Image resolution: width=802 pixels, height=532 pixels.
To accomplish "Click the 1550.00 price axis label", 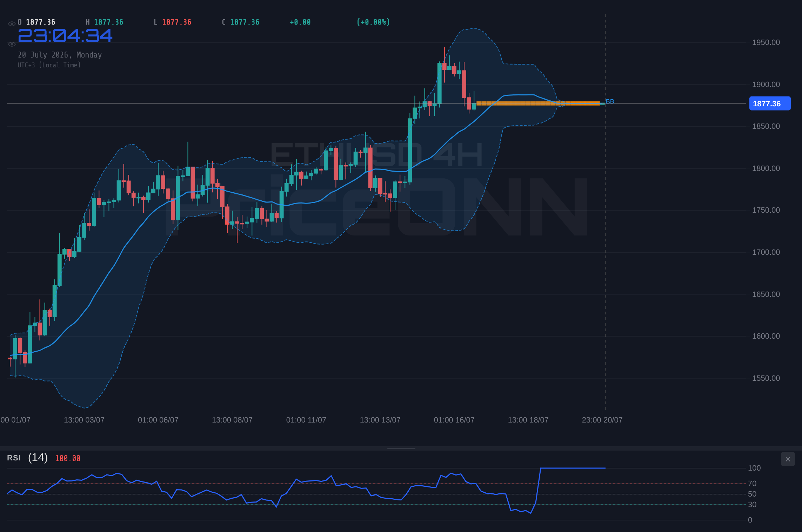I will [766, 378].
